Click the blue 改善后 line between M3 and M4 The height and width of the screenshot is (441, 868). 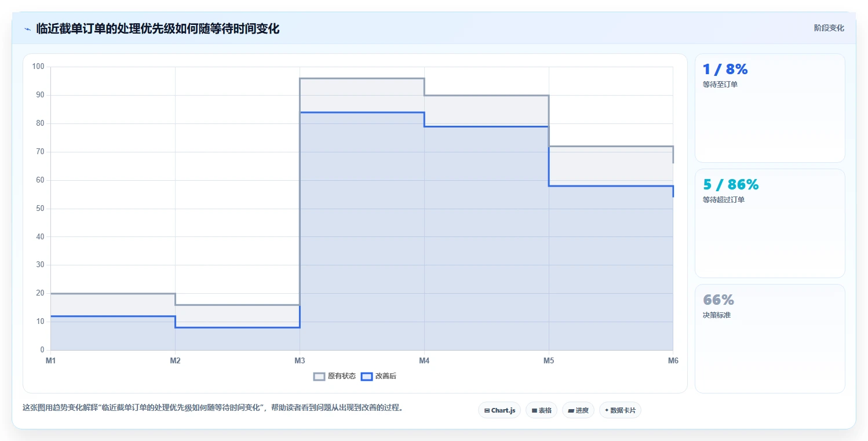362,112
